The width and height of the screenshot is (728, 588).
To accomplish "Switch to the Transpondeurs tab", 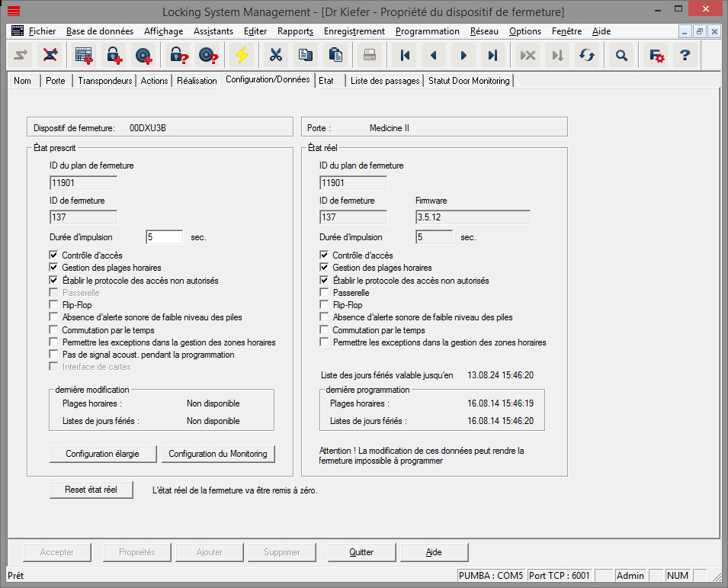I will (x=104, y=80).
